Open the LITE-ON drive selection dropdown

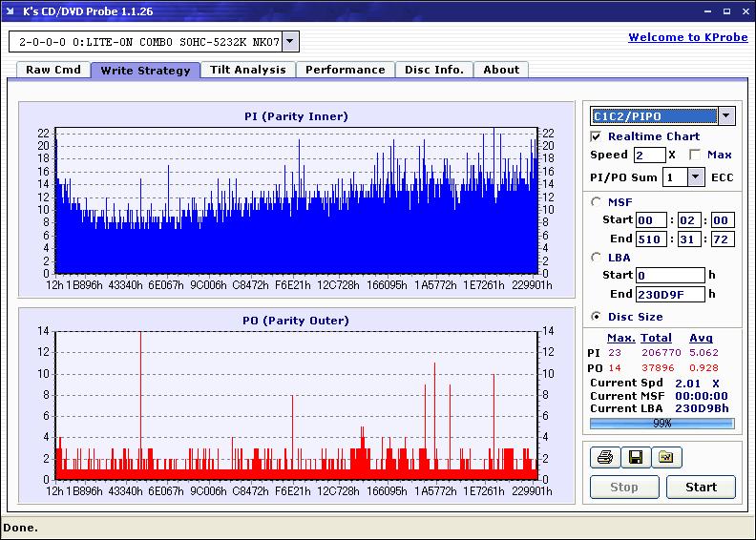(291, 42)
